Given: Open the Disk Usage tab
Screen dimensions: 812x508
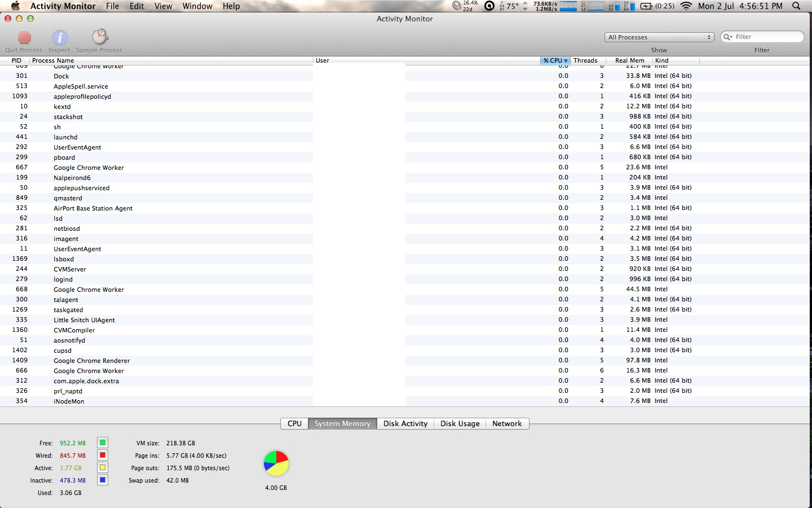Looking at the screenshot, I should click(460, 423).
